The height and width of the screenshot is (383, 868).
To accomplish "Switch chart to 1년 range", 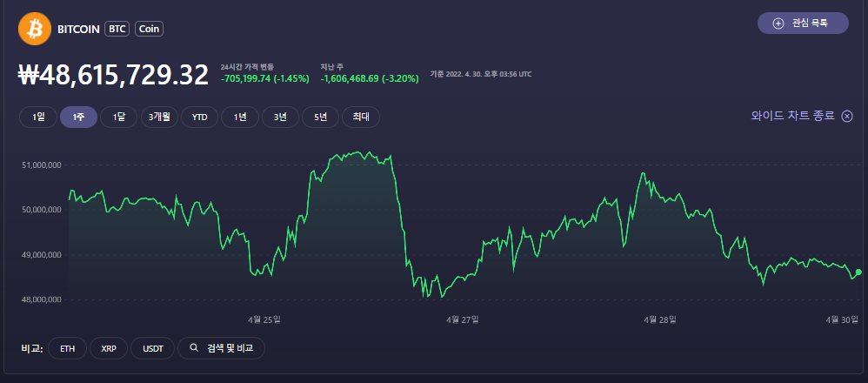I will point(240,118).
